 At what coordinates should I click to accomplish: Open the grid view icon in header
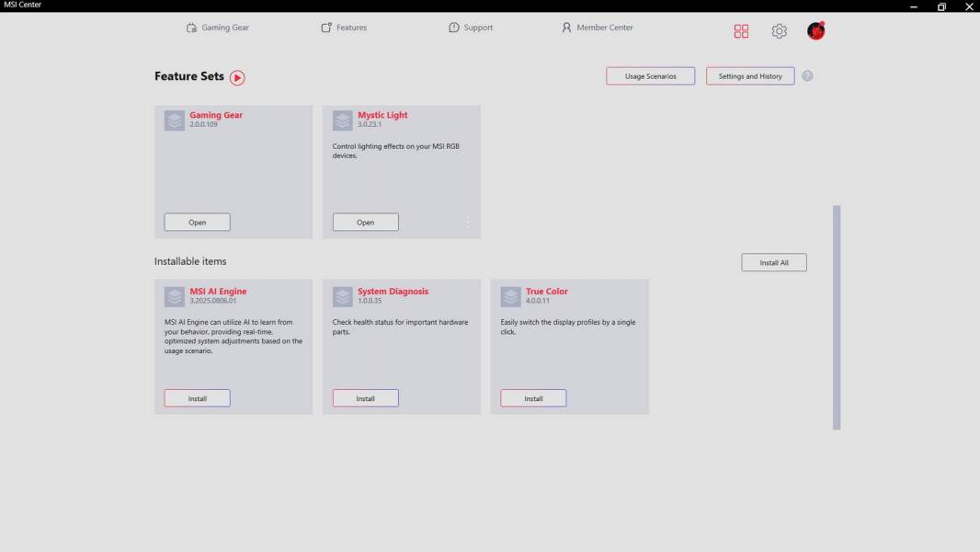[741, 31]
